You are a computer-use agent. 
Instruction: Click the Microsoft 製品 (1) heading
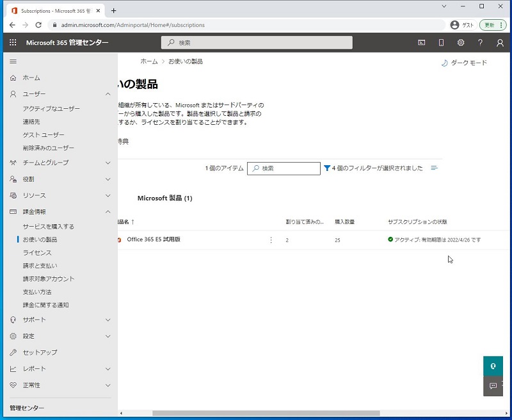point(165,198)
